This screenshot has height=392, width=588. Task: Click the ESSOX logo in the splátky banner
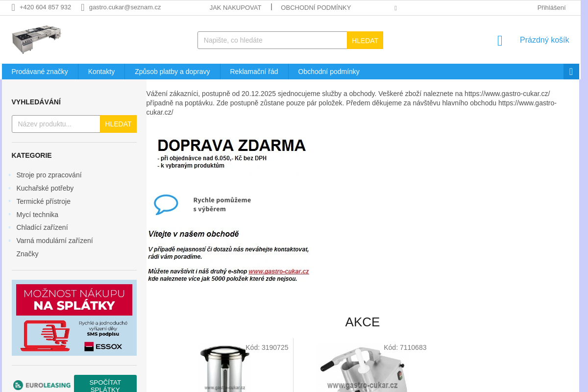coord(103,346)
